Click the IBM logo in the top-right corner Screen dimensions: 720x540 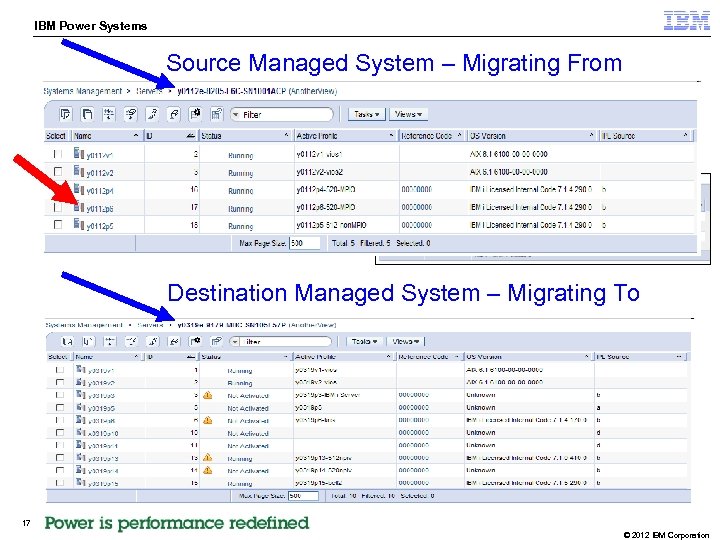coord(687,21)
